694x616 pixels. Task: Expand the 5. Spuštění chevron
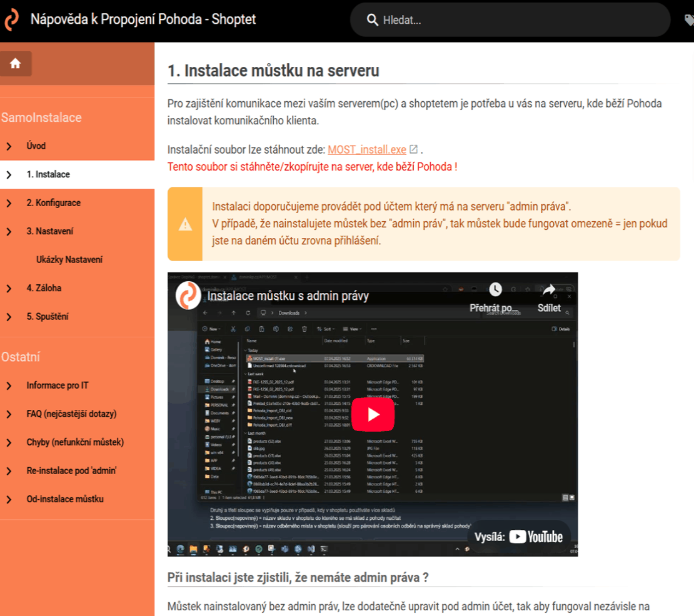point(9,317)
